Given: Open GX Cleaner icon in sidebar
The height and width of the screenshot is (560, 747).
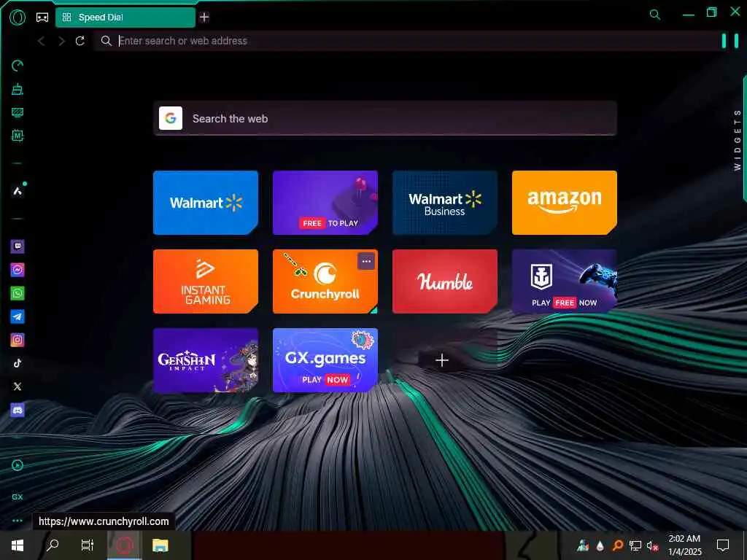Looking at the screenshot, I should [18, 89].
